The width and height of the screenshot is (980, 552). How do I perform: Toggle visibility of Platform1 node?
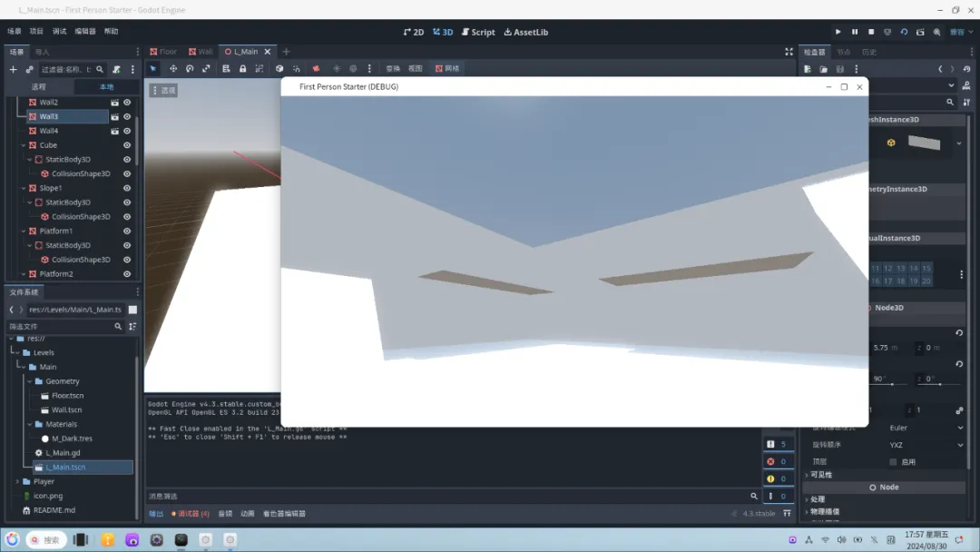(127, 232)
